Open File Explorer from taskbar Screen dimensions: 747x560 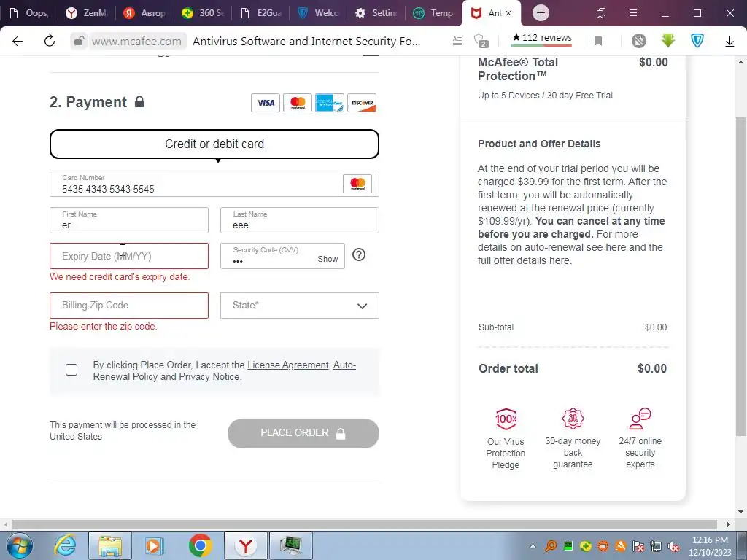[x=110, y=545]
